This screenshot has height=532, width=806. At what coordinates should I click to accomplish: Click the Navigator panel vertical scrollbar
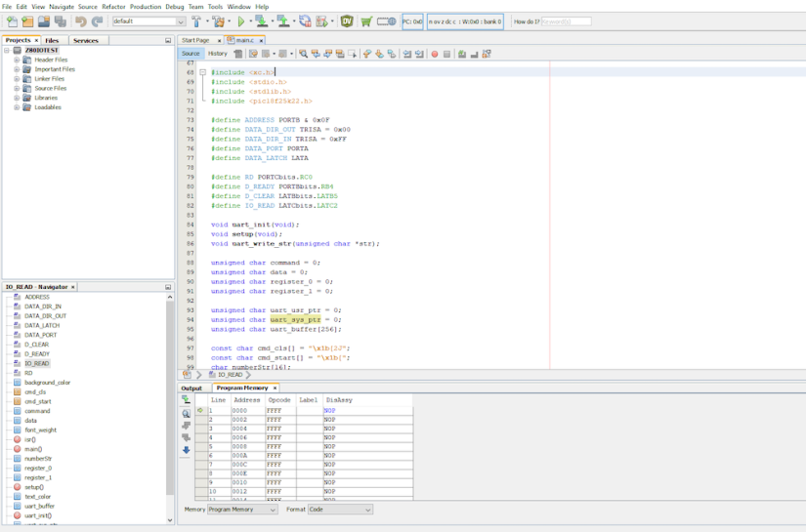tap(170, 390)
